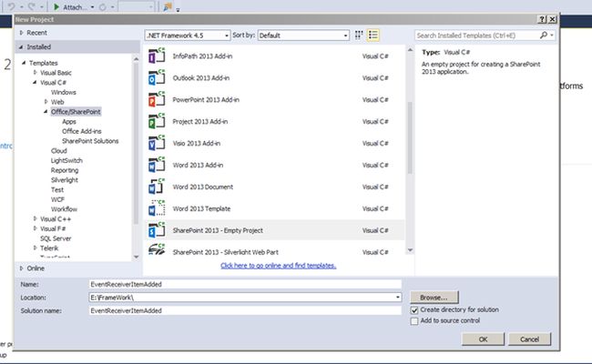Viewport: 592px width, 364px height.
Task: Click the Name text field
Action: coord(245,285)
